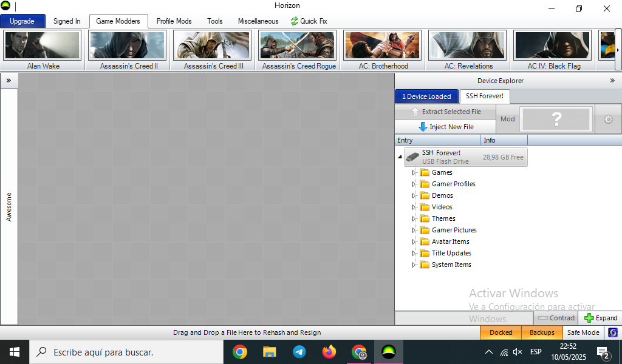Click the 1 Device Loaded button
The height and width of the screenshot is (364, 622).
point(426,96)
